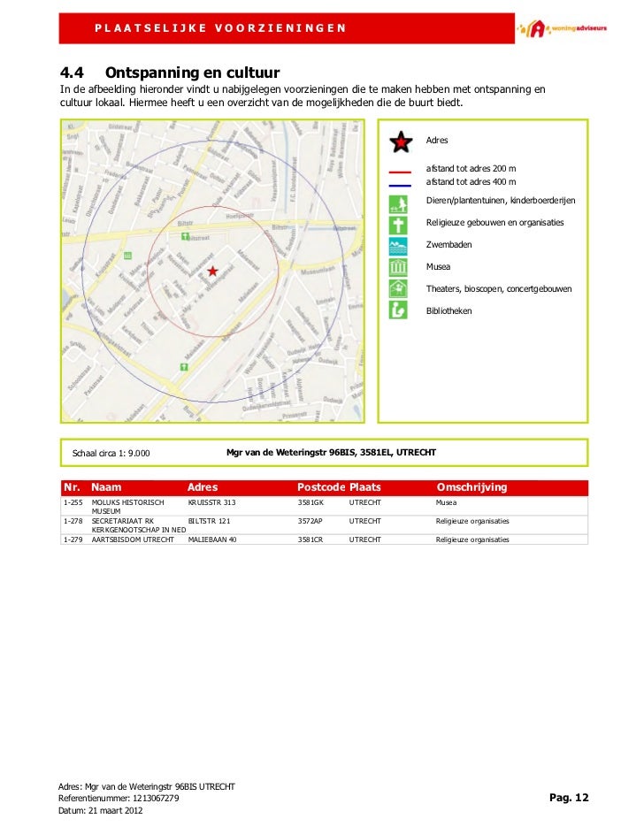Screen dimensions: 644x834
Task: Click table cell '1-279'
Action: click(x=73, y=539)
